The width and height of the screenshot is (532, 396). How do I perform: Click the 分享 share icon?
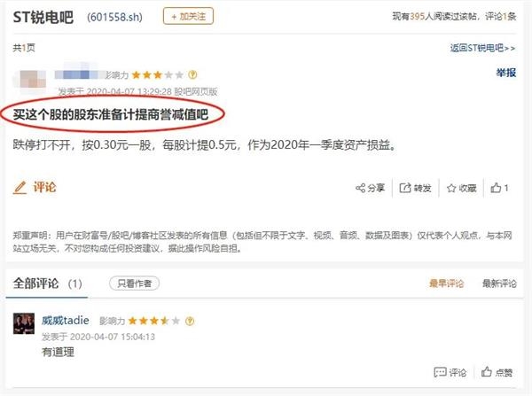(360, 188)
